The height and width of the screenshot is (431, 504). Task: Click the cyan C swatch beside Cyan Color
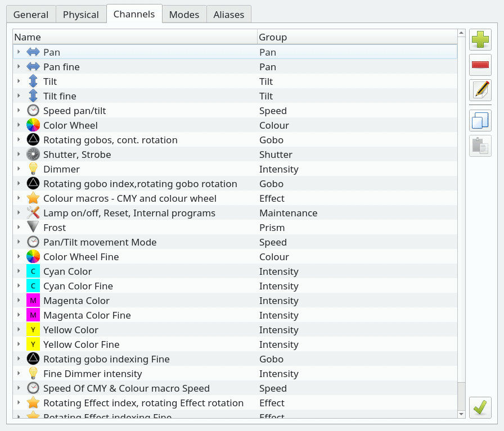coord(33,271)
